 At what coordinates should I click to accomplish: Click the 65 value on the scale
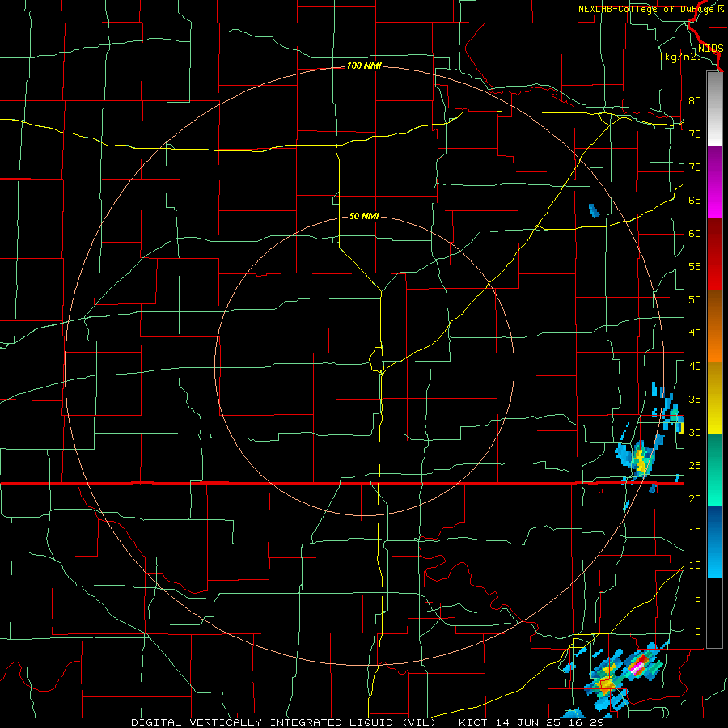pyautogui.click(x=695, y=201)
